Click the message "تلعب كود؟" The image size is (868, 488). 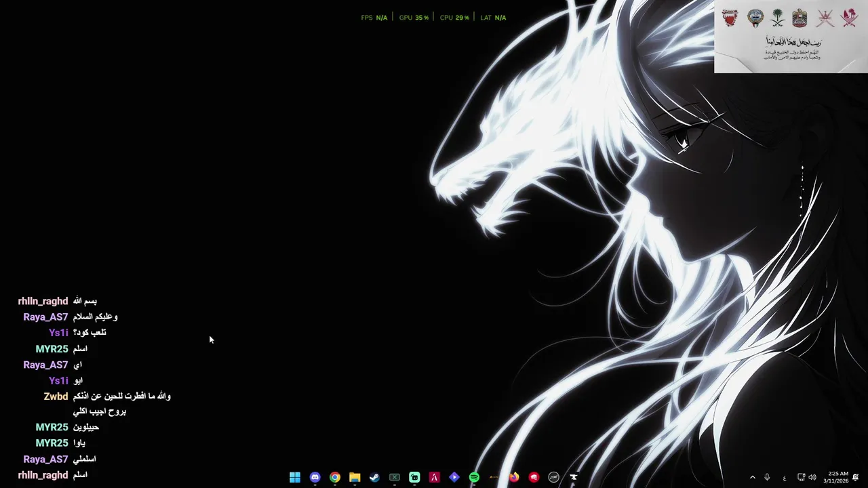pos(90,333)
